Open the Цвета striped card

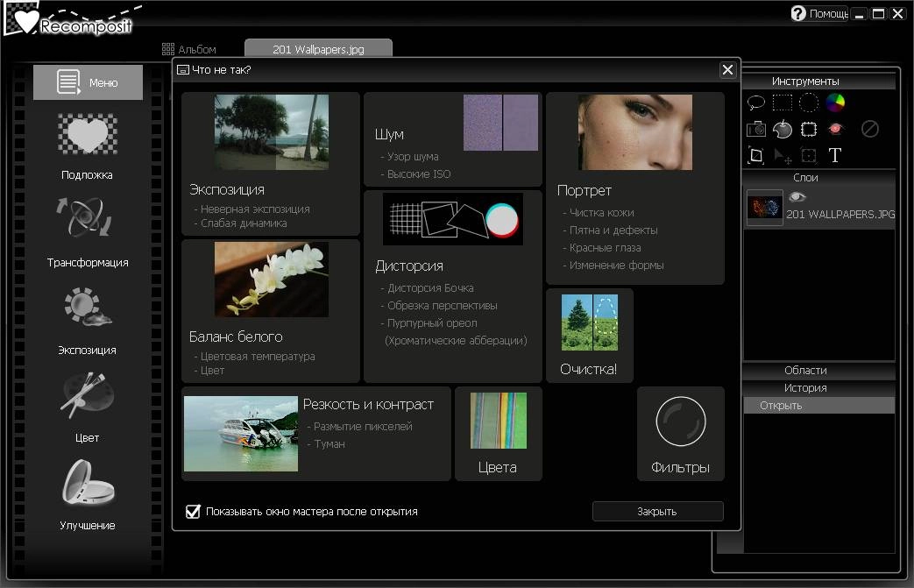[499, 434]
